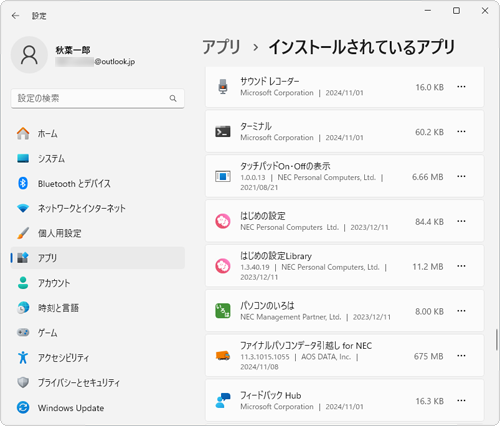Click the Windows Update sync icon
Image resolution: width=500 pixels, height=426 pixels.
click(x=23, y=407)
